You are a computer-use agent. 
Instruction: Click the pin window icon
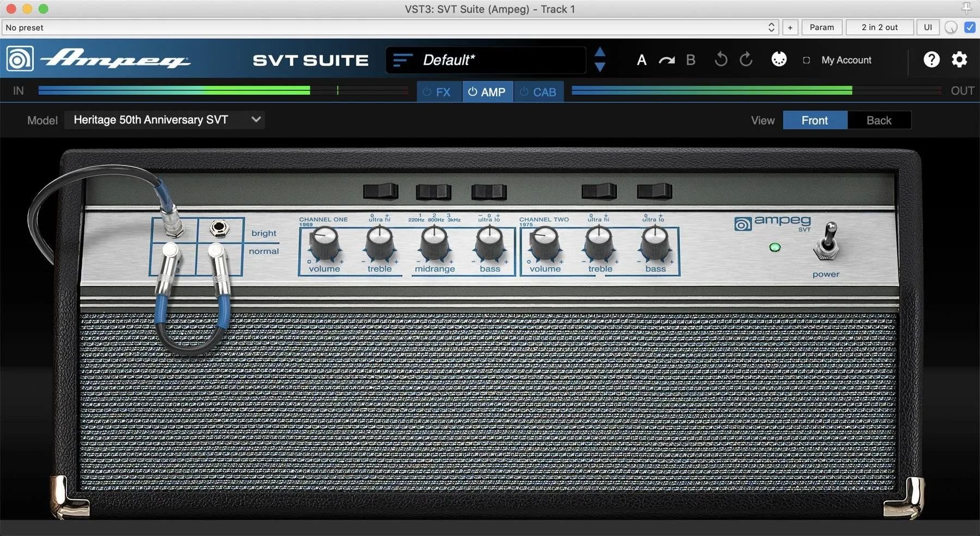pos(966,8)
